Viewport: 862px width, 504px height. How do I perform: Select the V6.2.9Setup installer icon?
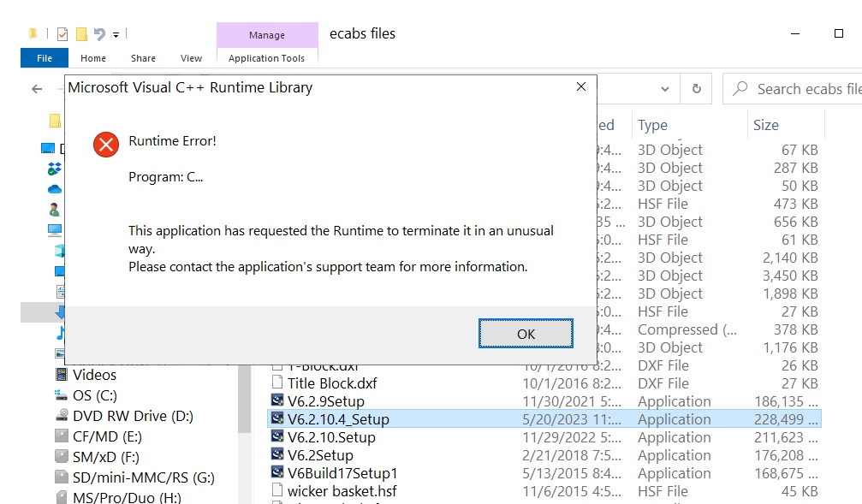tap(277, 400)
